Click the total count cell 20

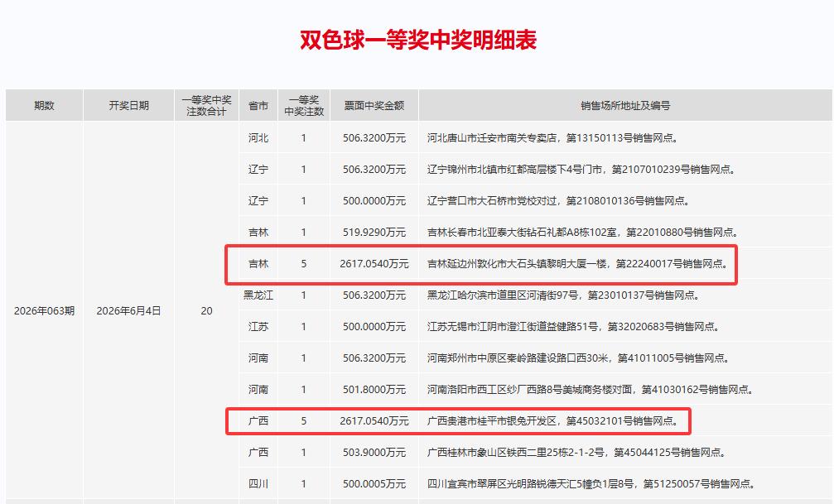point(206,310)
